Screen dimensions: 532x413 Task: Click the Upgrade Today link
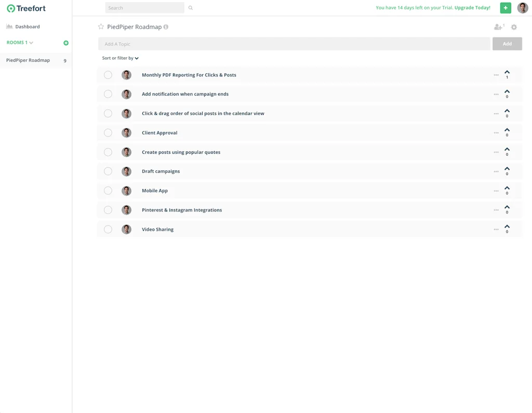(x=472, y=7)
